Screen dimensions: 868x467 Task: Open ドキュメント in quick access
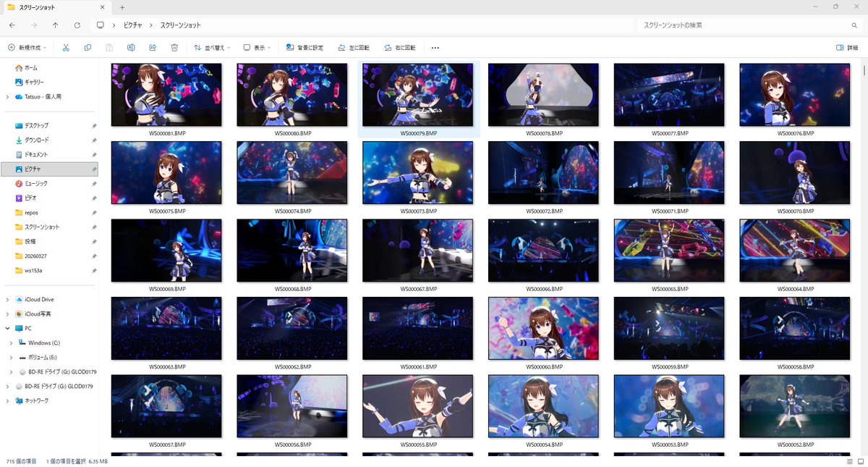pyautogui.click(x=31, y=154)
